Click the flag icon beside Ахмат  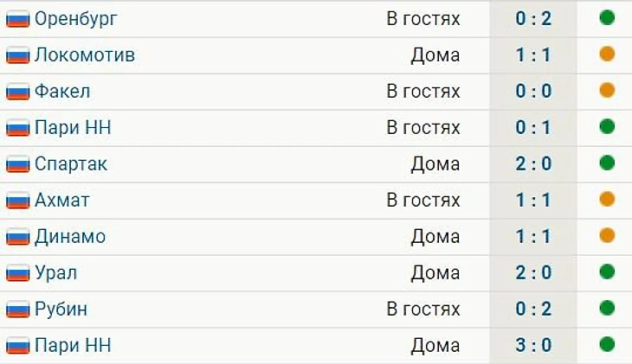[17, 201]
